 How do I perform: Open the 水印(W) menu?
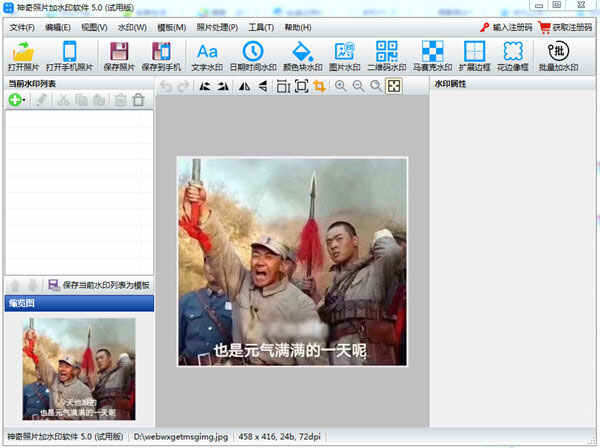point(131,27)
